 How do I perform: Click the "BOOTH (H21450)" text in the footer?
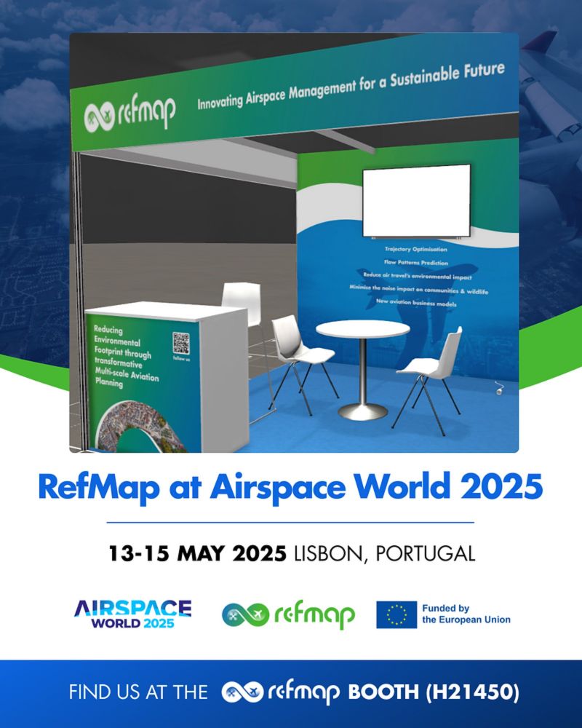pyautogui.click(x=434, y=692)
